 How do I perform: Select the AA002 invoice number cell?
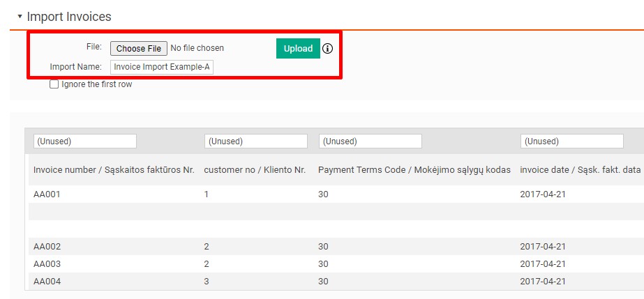click(47, 247)
